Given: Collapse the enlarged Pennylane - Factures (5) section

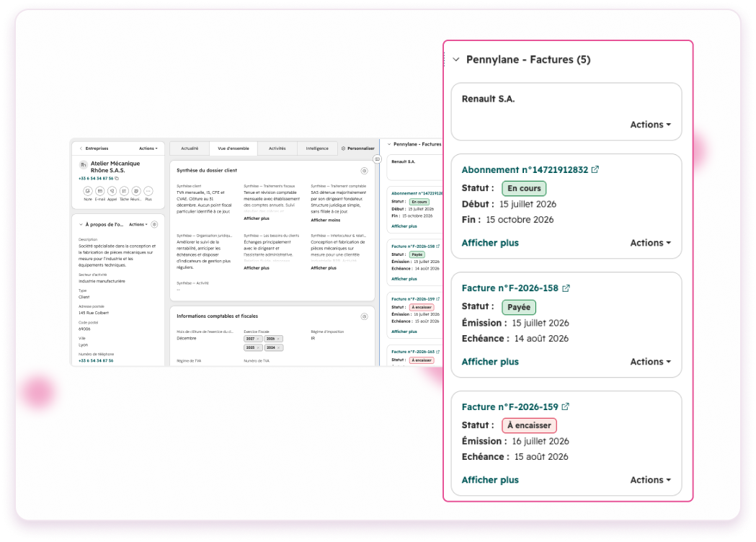Looking at the screenshot, I should (x=456, y=59).
